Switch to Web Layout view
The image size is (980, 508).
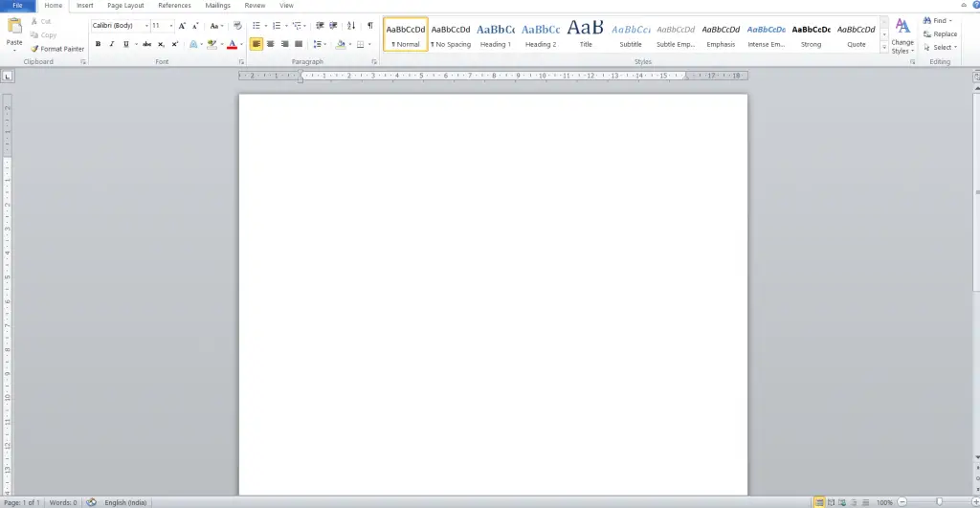(842, 502)
